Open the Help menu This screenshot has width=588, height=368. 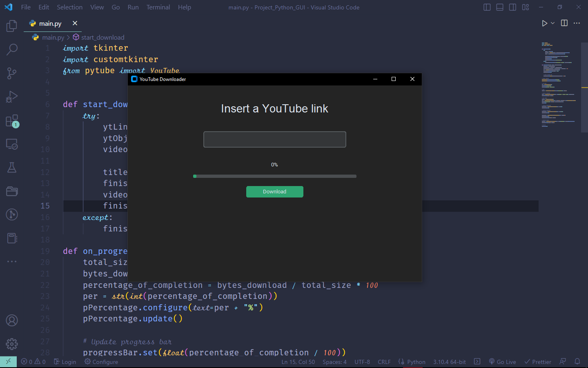(x=185, y=7)
